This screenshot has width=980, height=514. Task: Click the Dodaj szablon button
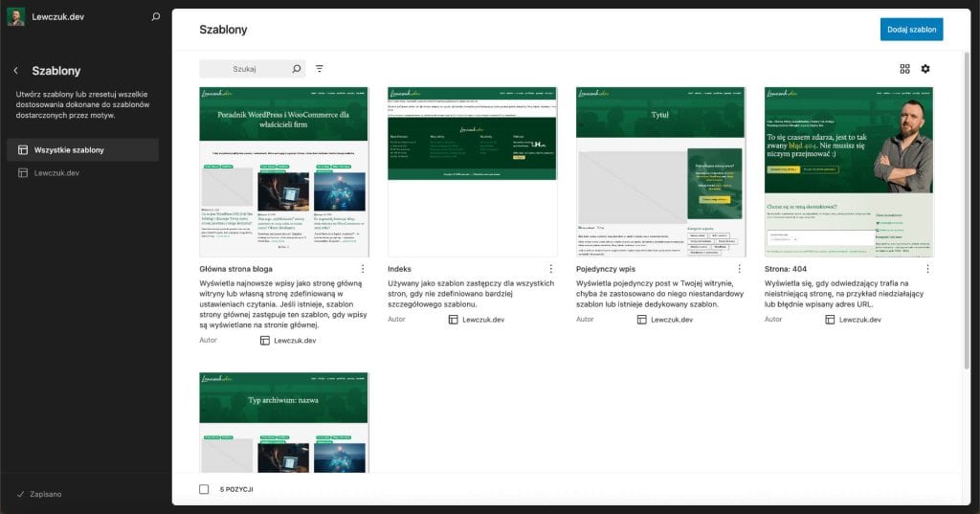tap(912, 30)
